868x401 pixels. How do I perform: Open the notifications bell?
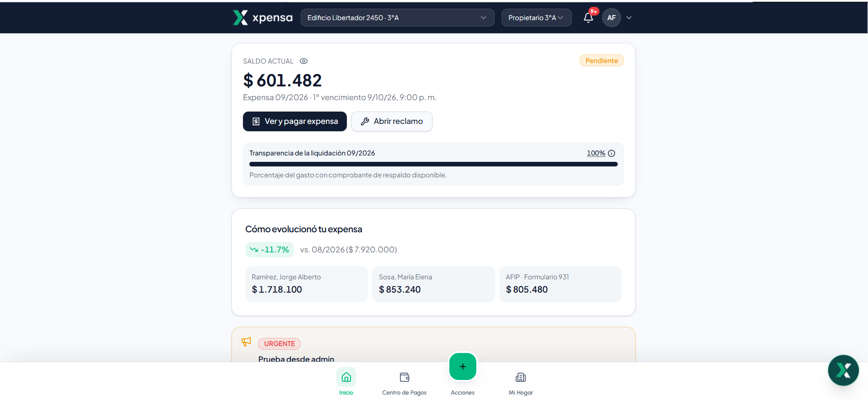(588, 18)
